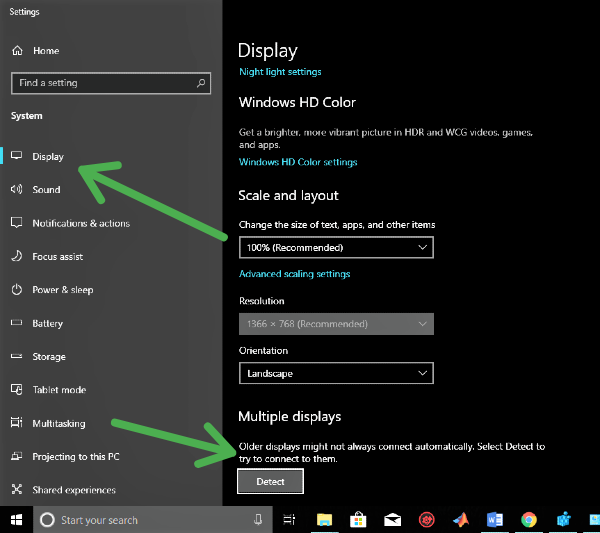Open Shared experiences settings

(x=74, y=490)
